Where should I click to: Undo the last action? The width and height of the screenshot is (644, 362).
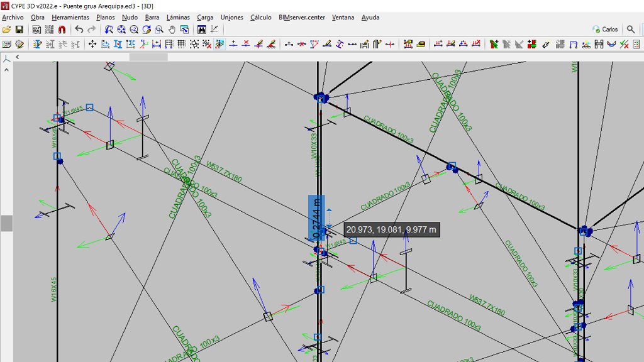tap(79, 30)
